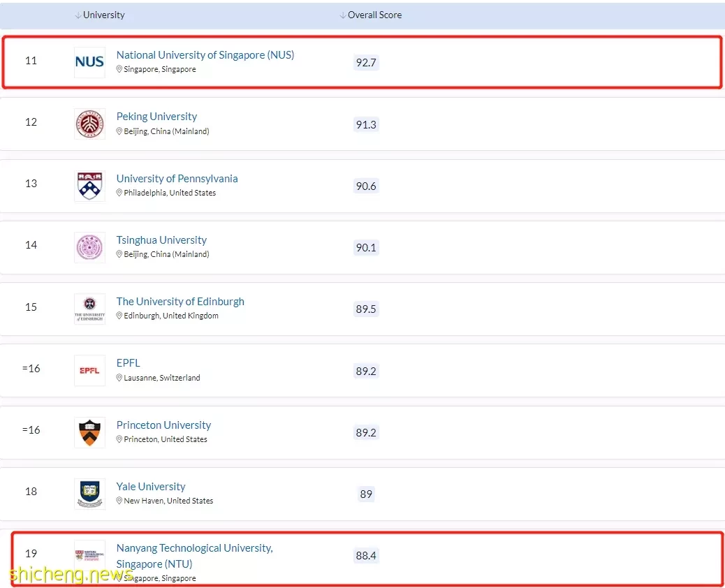
Task: Open the Tsinghua University link
Action: (x=161, y=240)
